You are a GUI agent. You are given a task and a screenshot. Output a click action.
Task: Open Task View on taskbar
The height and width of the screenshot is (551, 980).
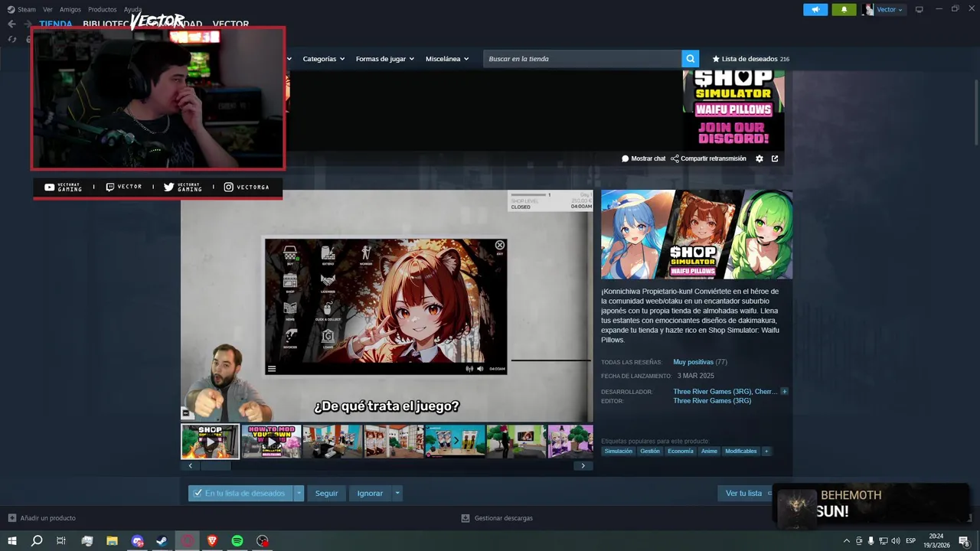61,541
